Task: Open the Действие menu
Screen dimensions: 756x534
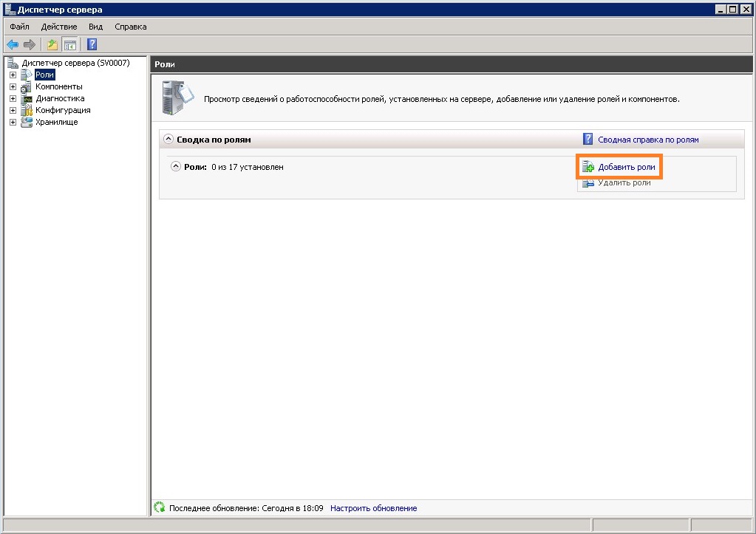Action: point(58,27)
